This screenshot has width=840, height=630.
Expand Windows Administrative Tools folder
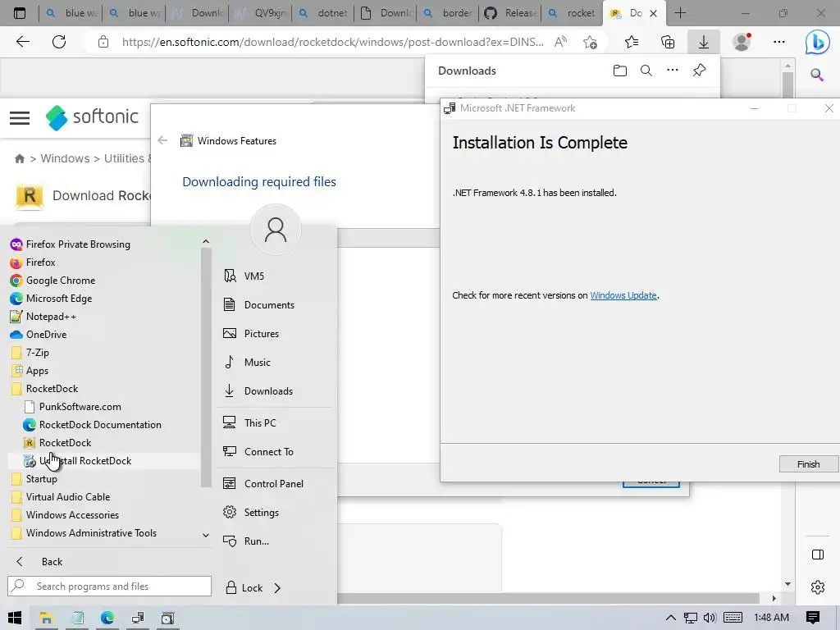click(84, 533)
